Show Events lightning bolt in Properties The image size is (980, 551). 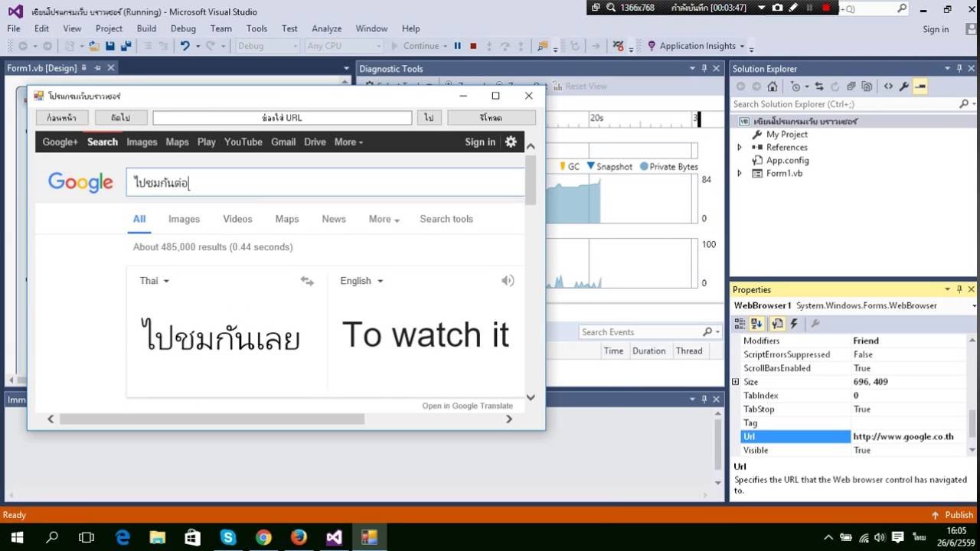click(x=794, y=324)
